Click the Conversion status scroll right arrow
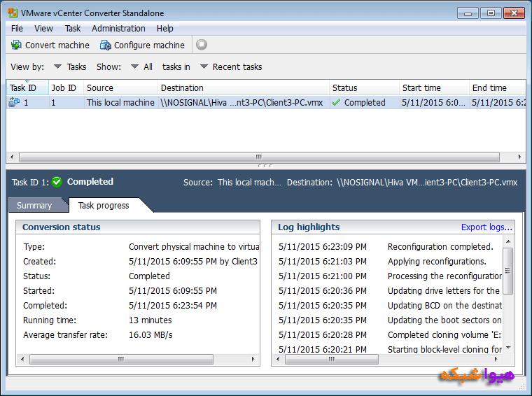Viewport: 532px width, 396px height. click(x=253, y=359)
